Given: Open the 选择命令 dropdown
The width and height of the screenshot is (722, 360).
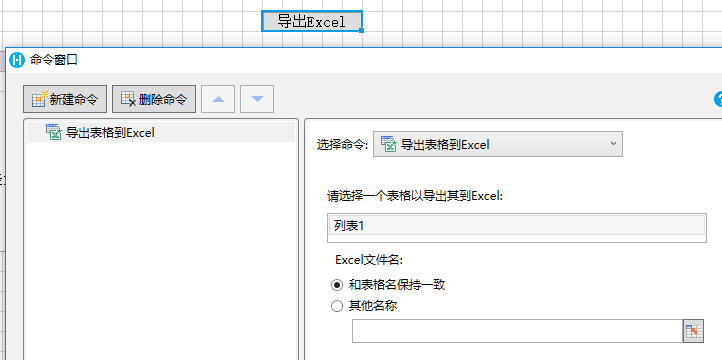Looking at the screenshot, I should tap(498, 145).
